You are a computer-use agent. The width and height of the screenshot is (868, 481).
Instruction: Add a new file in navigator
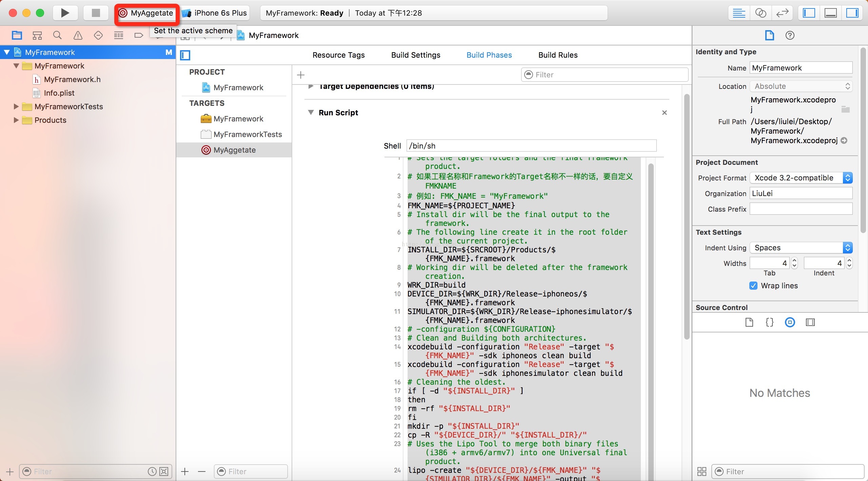point(10,472)
